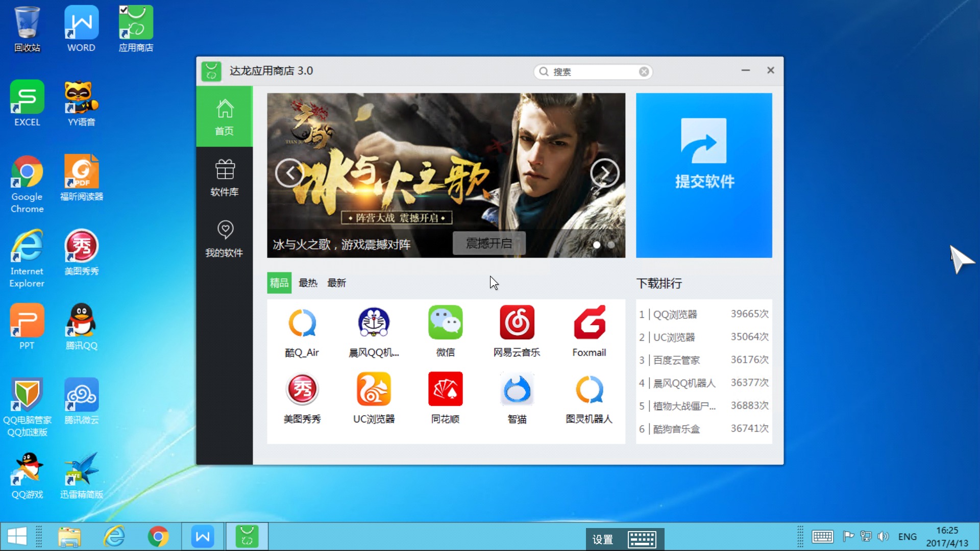This screenshot has width=980, height=551.
Task: Open File Explorer from the taskbar
Action: (69, 537)
